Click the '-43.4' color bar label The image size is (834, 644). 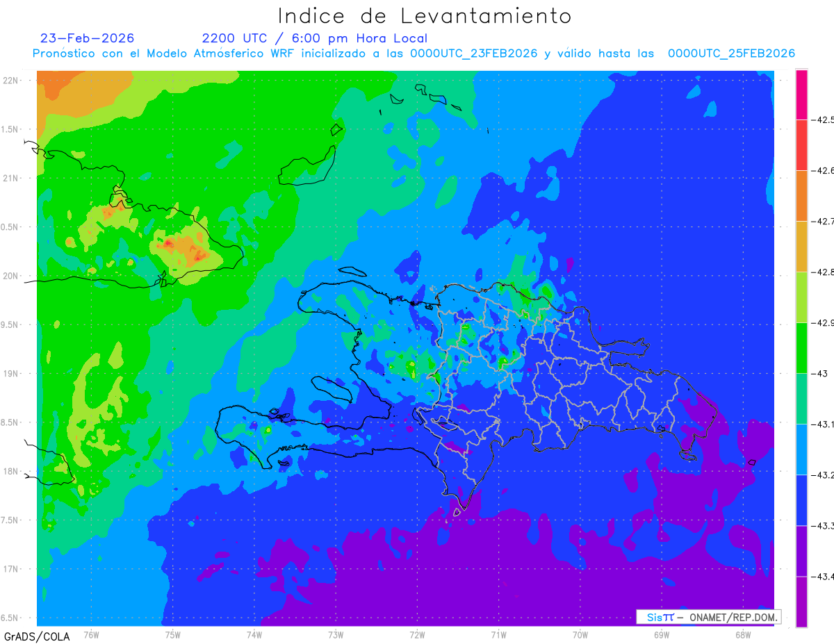click(x=824, y=576)
